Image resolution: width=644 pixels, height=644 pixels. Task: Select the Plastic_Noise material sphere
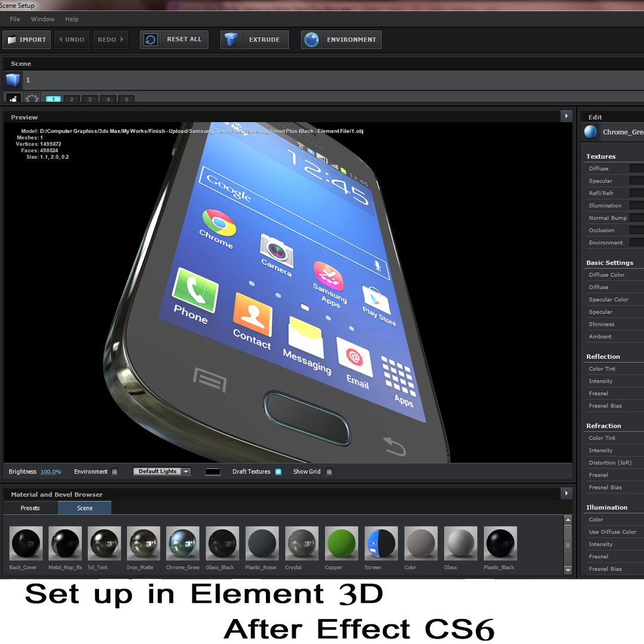(x=262, y=543)
